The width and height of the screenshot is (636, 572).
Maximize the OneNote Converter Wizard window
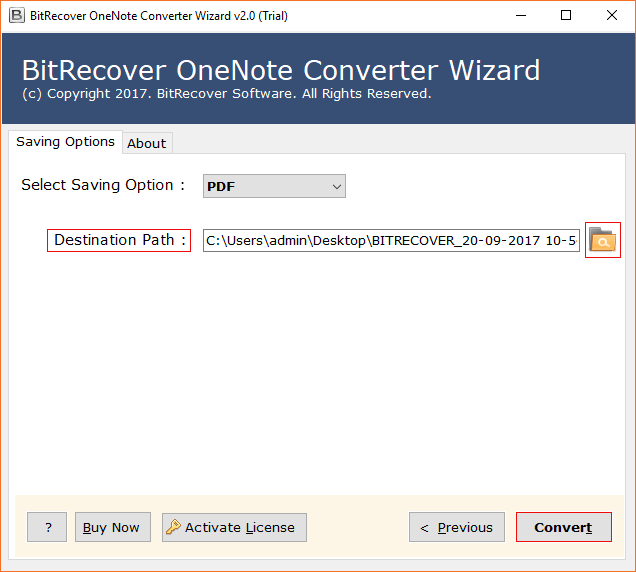coord(566,16)
